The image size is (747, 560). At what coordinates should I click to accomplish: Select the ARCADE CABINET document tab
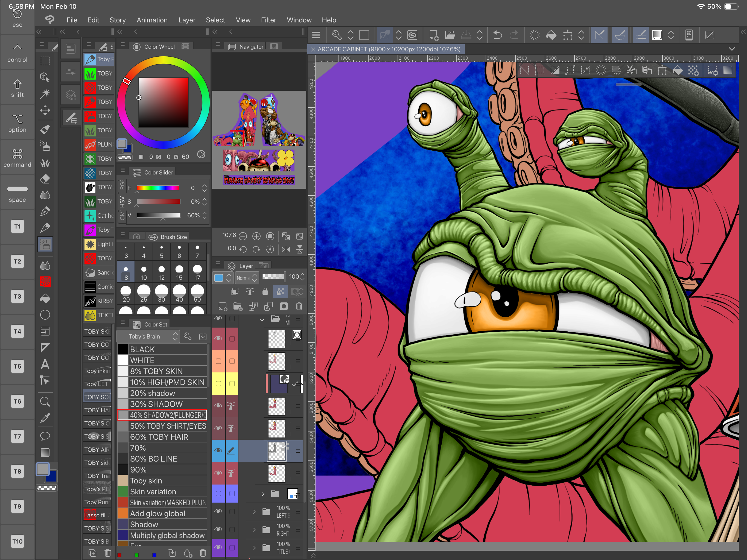tap(386, 49)
